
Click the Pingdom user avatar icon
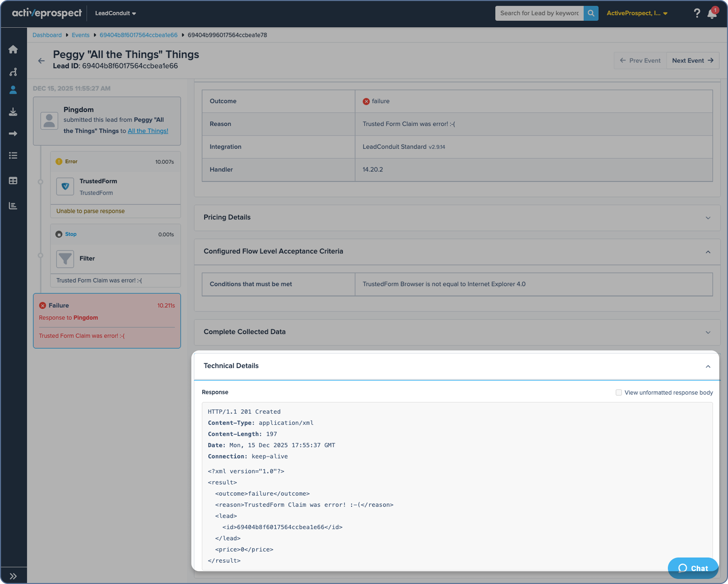coord(49,121)
